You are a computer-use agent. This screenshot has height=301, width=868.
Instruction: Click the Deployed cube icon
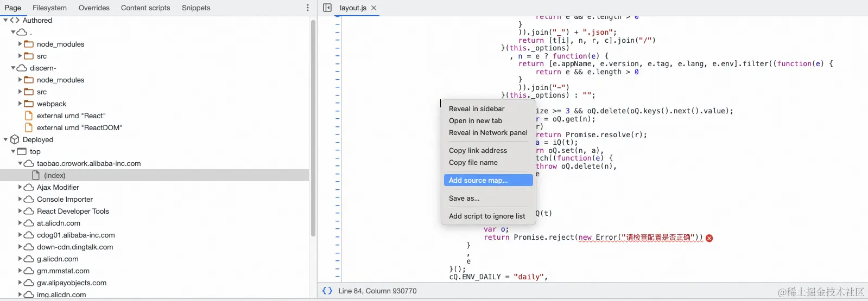click(15, 139)
